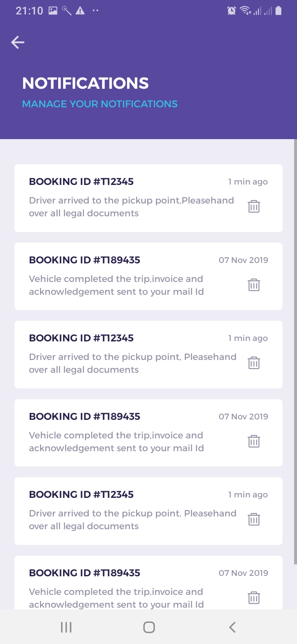Trash the second #T189435 notification

pyautogui.click(x=254, y=441)
